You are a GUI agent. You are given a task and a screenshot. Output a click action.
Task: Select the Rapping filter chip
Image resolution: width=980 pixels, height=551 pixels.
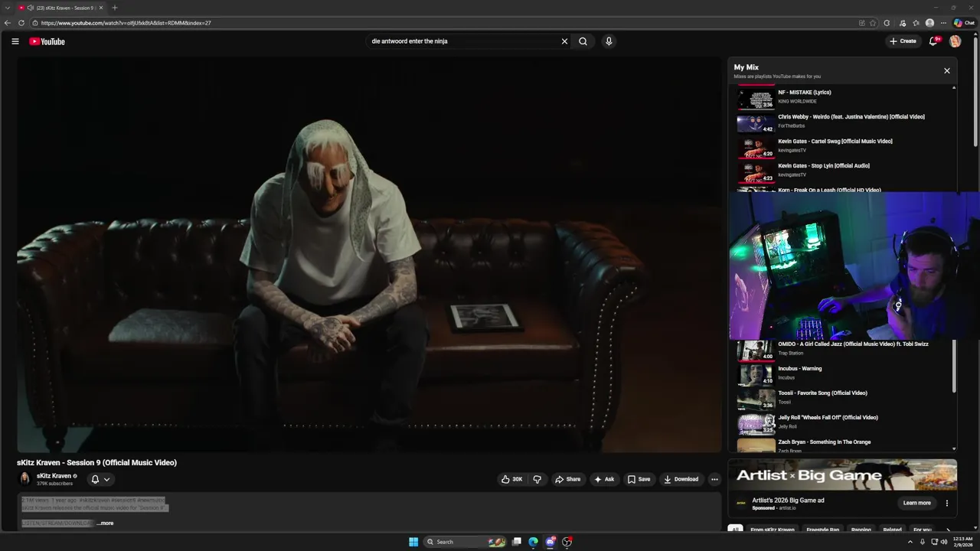861,530
